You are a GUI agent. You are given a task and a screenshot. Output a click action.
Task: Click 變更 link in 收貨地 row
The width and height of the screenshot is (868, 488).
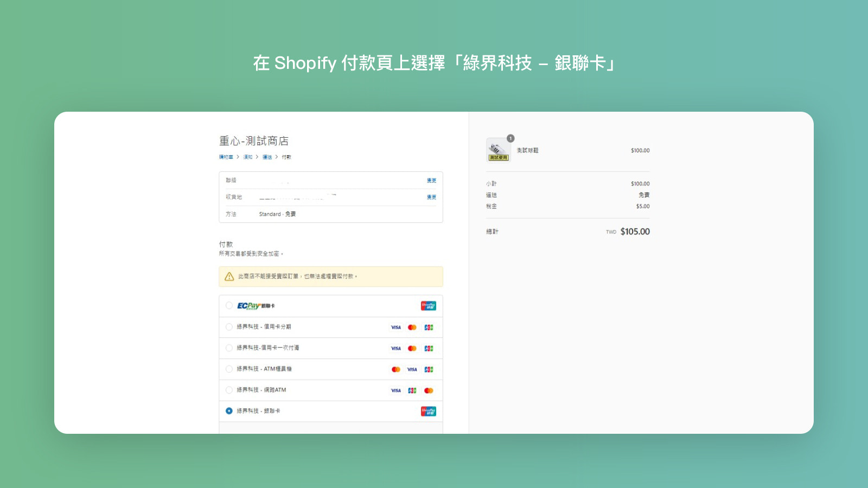431,197
